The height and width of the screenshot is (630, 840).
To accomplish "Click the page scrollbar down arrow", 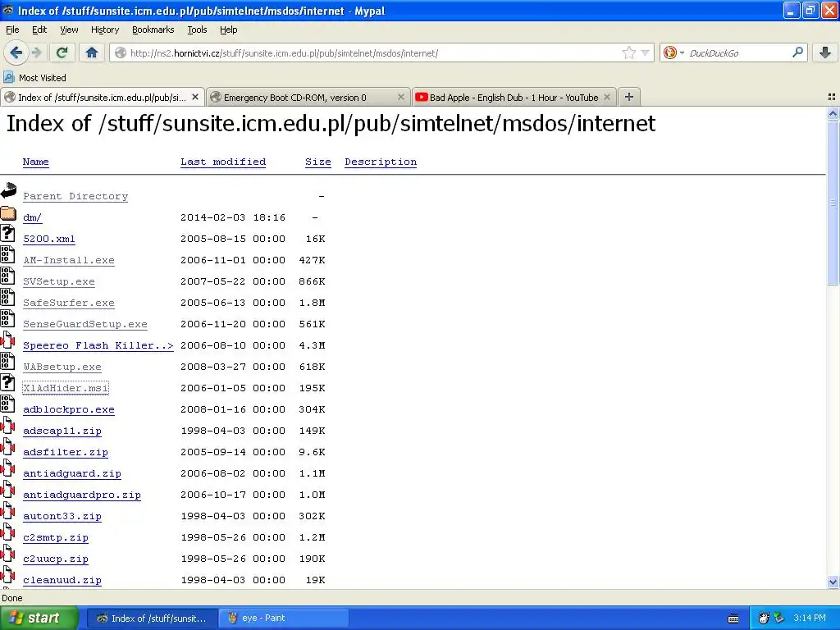I will [x=833, y=582].
